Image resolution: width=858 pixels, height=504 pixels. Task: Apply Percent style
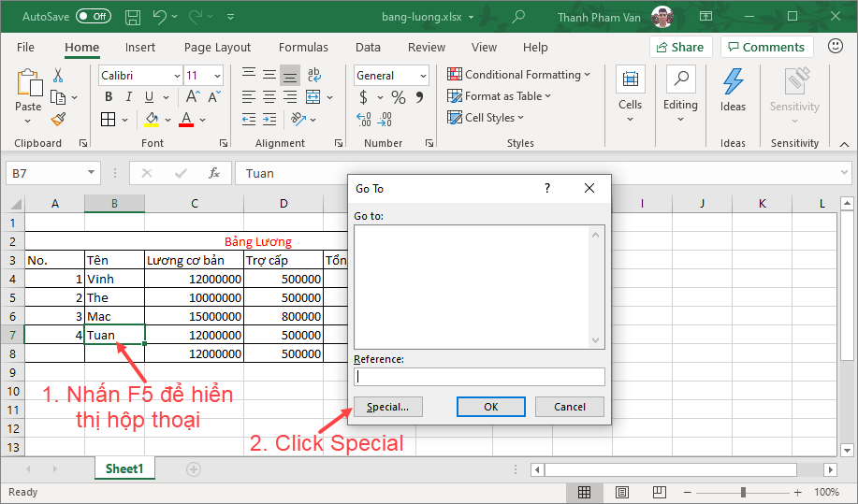[399, 97]
